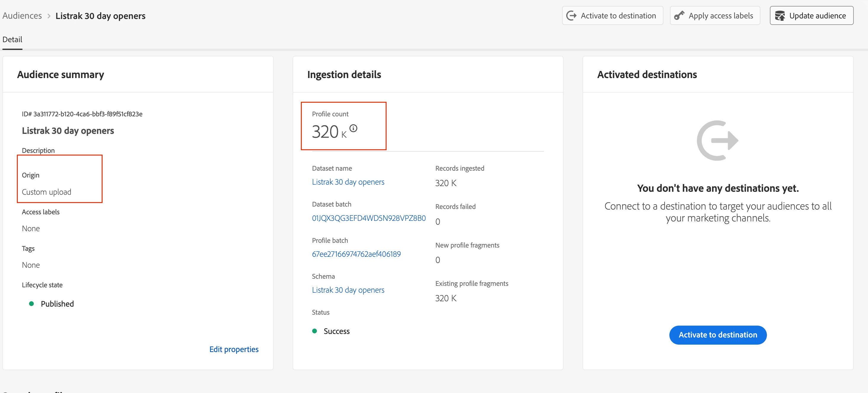Click the Edit properties link

[234, 349]
